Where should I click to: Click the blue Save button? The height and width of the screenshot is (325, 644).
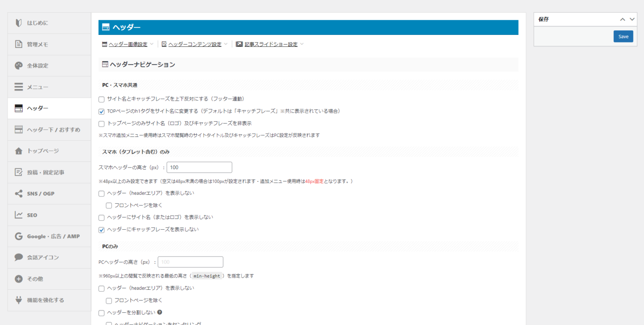point(623,37)
